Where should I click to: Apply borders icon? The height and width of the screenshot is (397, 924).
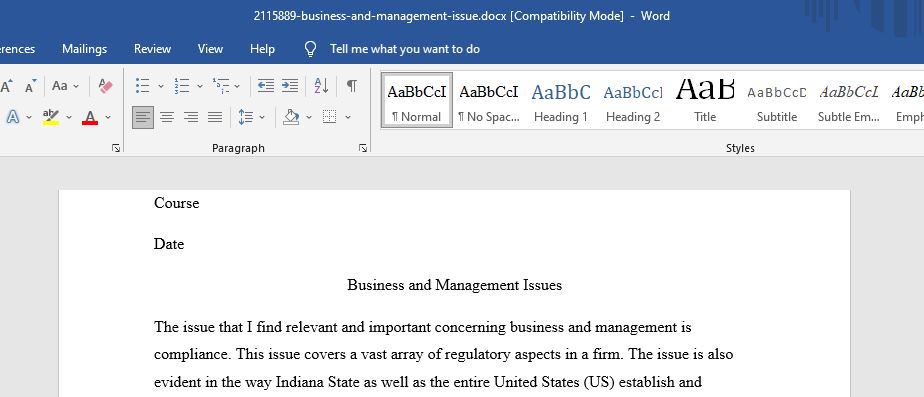(x=329, y=117)
